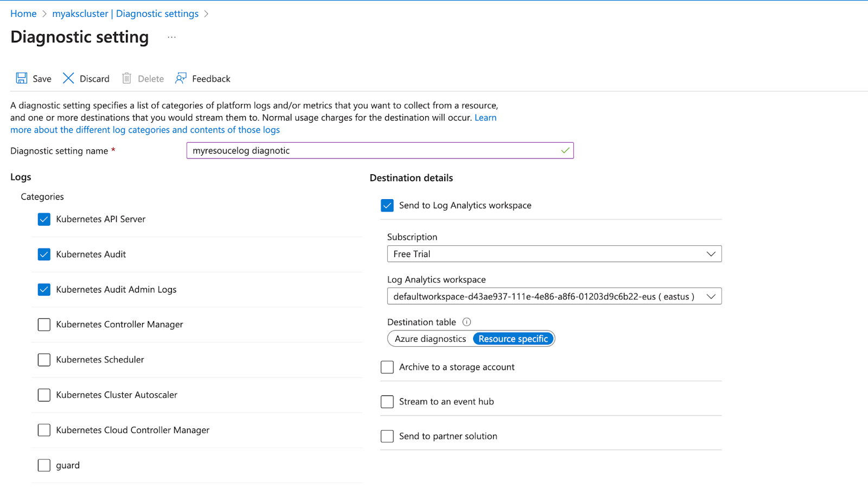The image size is (868, 491).
Task: Enable Kubernetes Controller Manager logs
Action: click(x=44, y=324)
